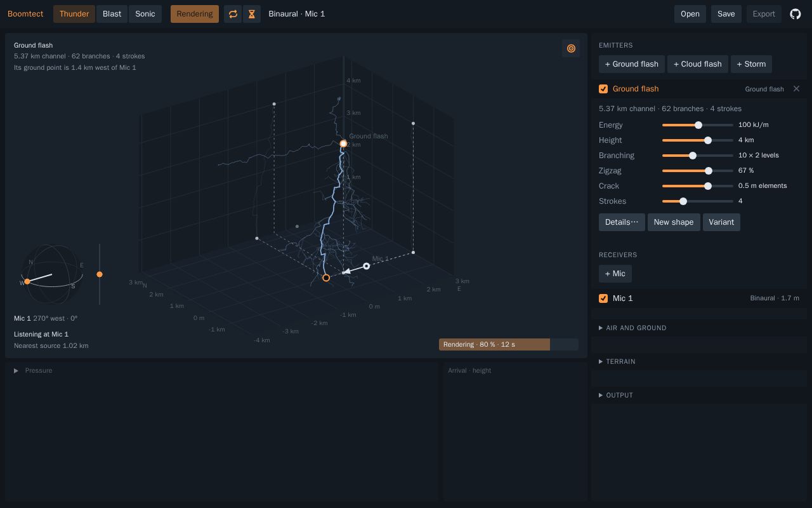Click the Export button
Viewport: 812px width, 508px height.
[x=764, y=14]
